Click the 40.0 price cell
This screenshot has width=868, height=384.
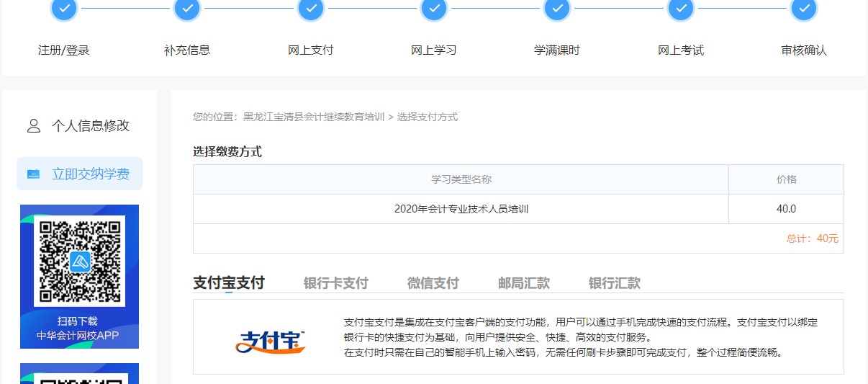pyautogui.click(x=787, y=209)
